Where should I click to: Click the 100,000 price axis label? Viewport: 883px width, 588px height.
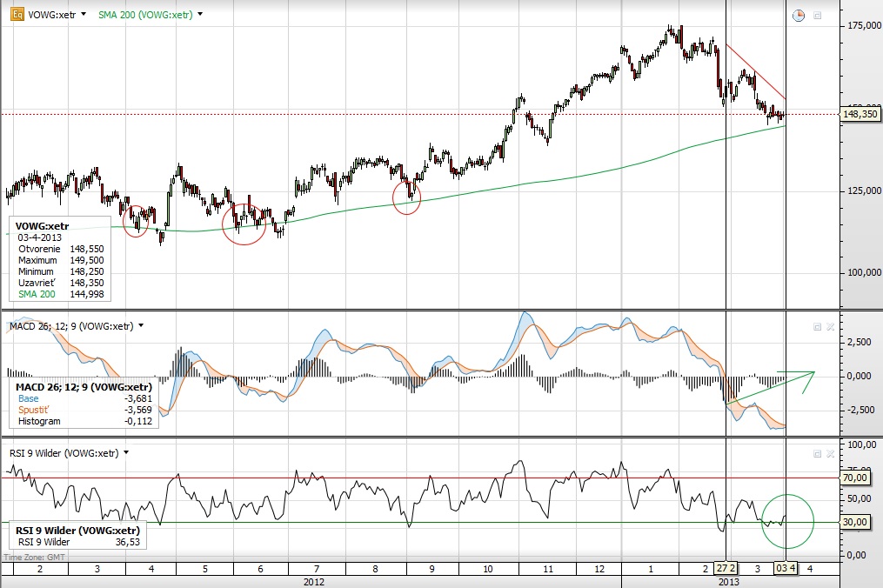[x=864, y=272]
